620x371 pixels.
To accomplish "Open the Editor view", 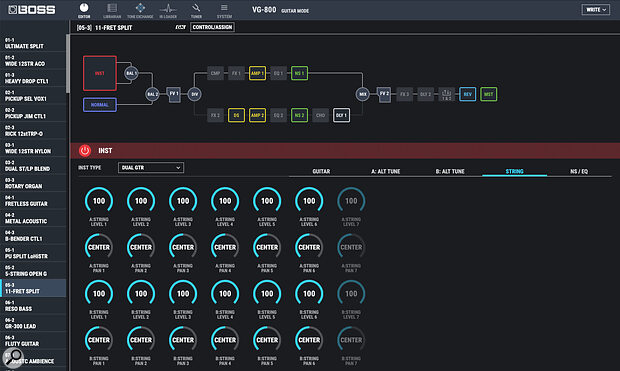I will pyautogui.click(x=84, y=11).
